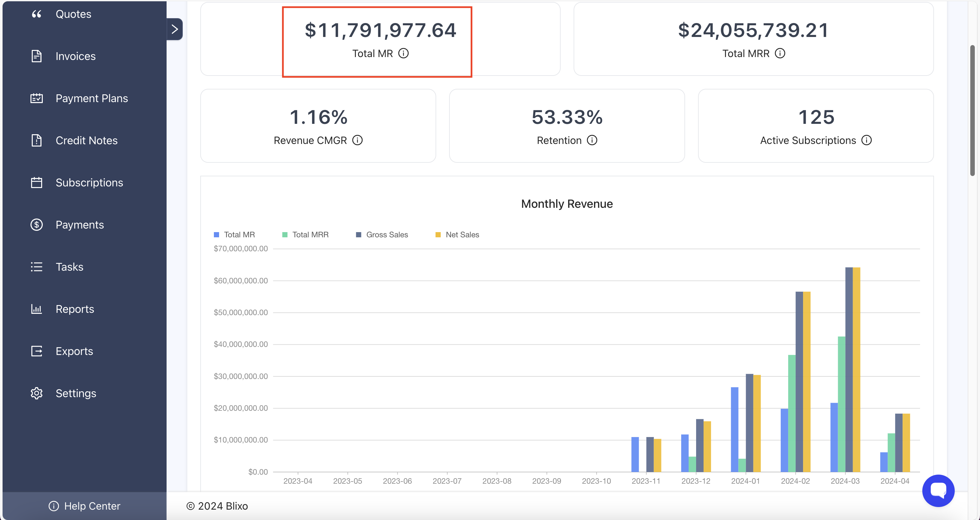Click the Payment Plans calendar icon
Image resolution: width=980 pixels, height=520 pixels.
point(36,98)
